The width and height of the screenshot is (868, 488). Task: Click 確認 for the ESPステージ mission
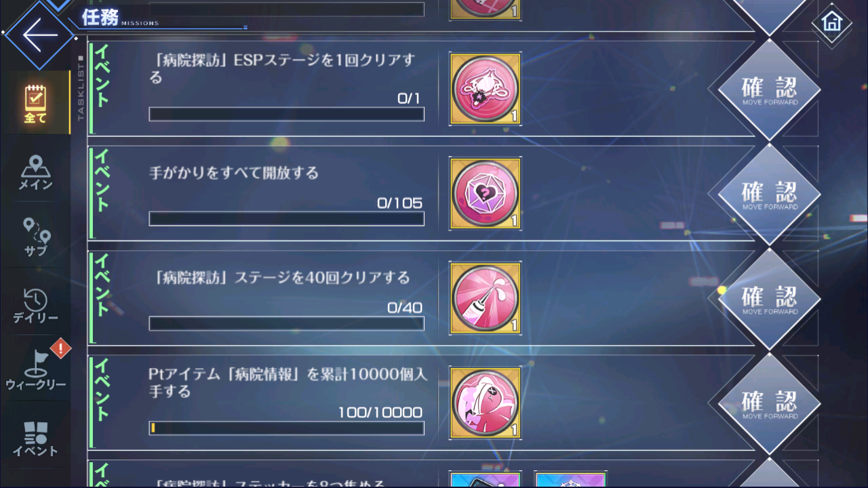769,89
